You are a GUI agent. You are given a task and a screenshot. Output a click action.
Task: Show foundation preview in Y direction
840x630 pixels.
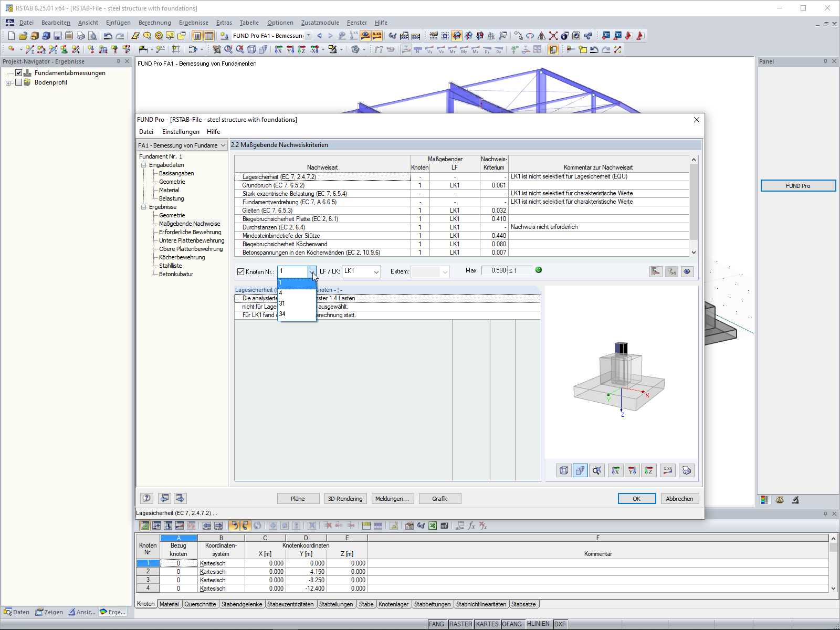tap(632, 470)
